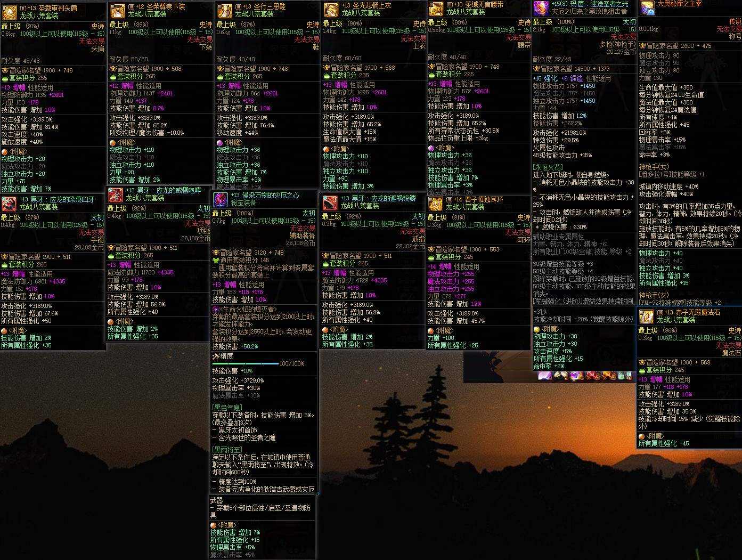This screenshot has width=742, height=560.
Task: Click the 圣裁审判头肩 shoulder item icon
Action: 10,12
